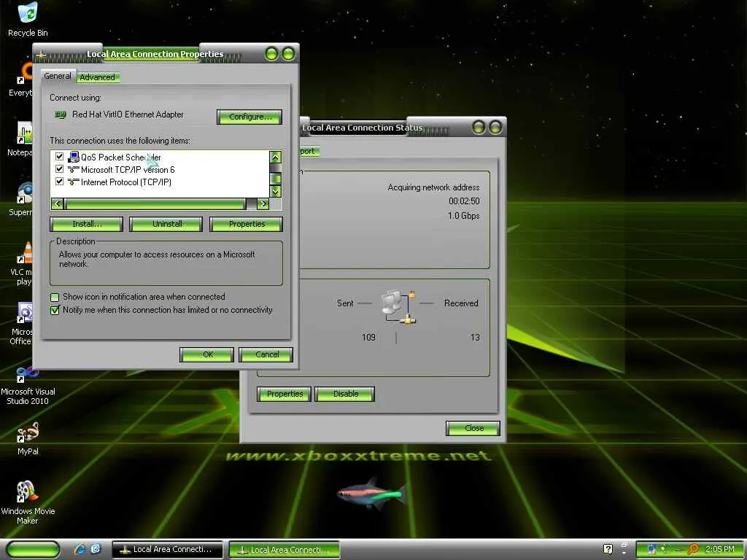Click the Configure... button
This screenshot has height=560, width=747.
click(x=249, y=117)
